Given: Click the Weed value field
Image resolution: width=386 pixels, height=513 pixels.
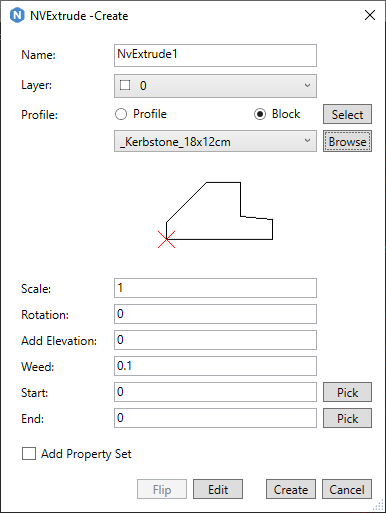Looking at the screenshot, I should click(215, 366).
